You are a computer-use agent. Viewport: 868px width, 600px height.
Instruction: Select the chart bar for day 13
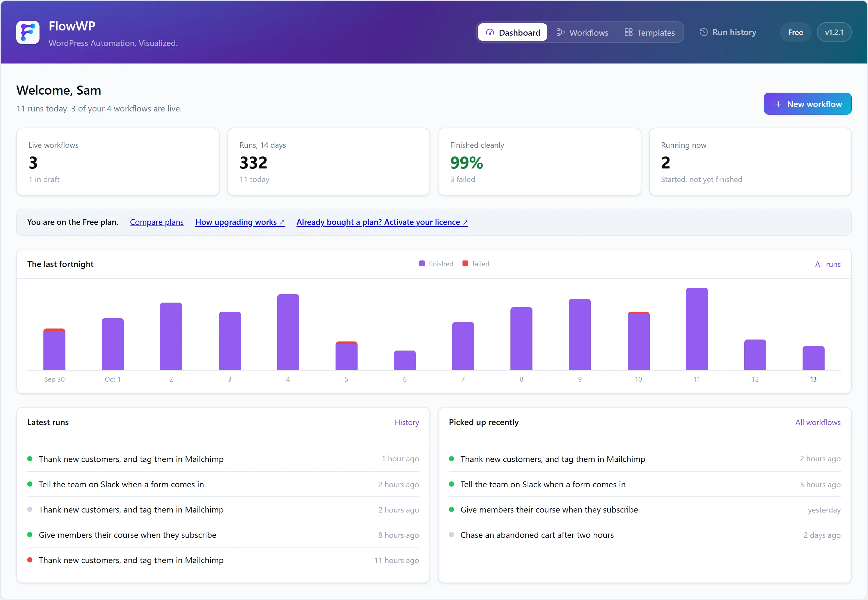click(x=813, y=358)
